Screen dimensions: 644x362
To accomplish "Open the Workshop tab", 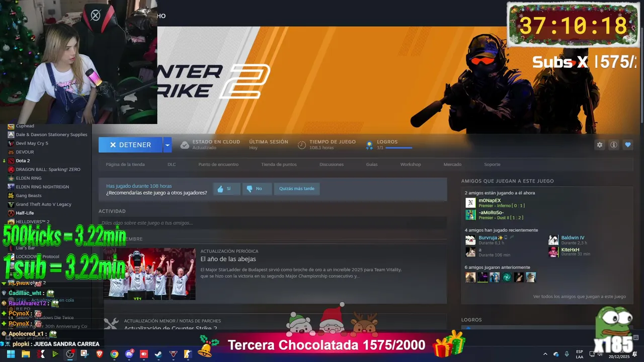I will pyautogui.click(x=411, y=164).
